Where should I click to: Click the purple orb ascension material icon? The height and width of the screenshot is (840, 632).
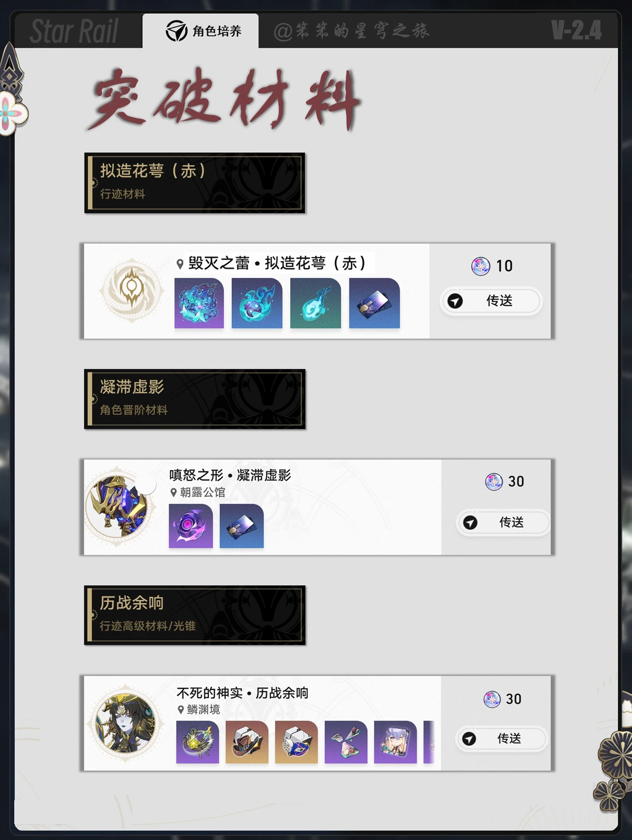pyautogui.click(x=191, y=526)
